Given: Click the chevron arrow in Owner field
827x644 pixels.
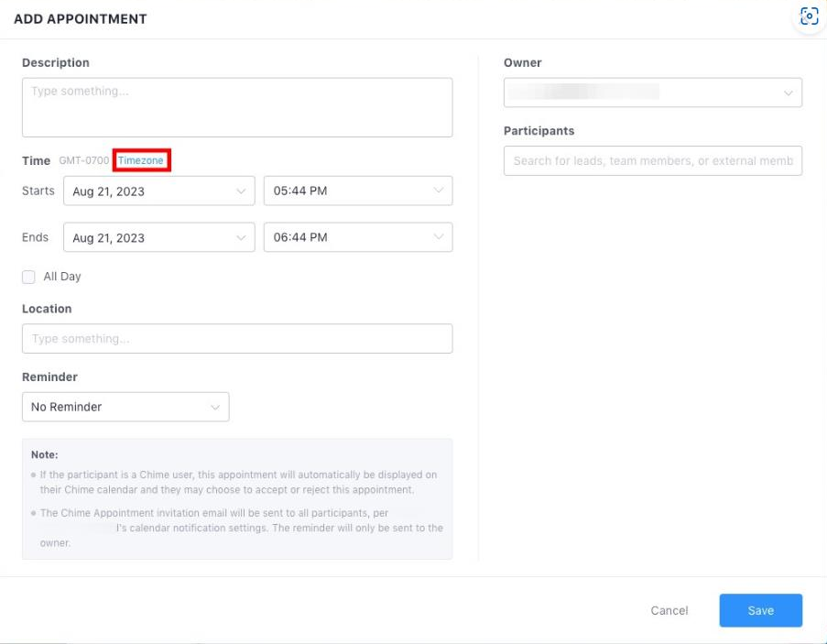Looking at the screenshot, I should (x=788, y=93).
